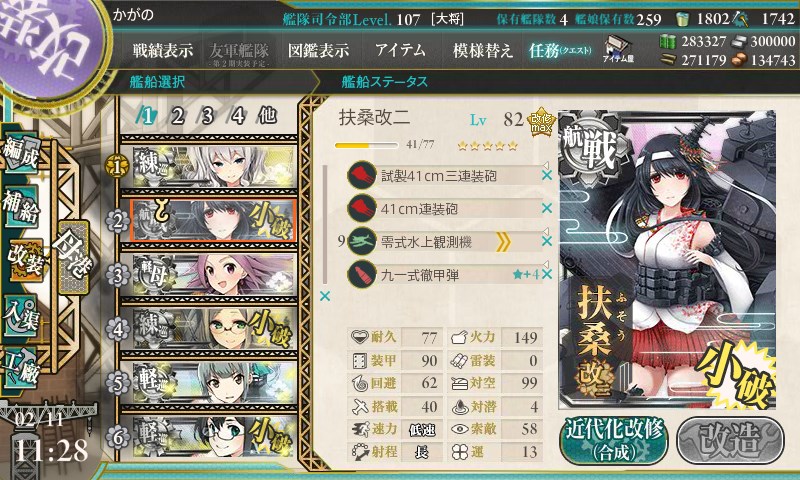Open the 零式水上観測機 equipment slot

coord(445,242)
